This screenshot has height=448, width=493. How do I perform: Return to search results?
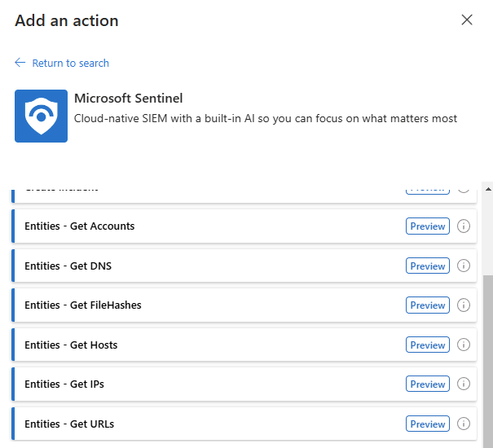point(70,63)
